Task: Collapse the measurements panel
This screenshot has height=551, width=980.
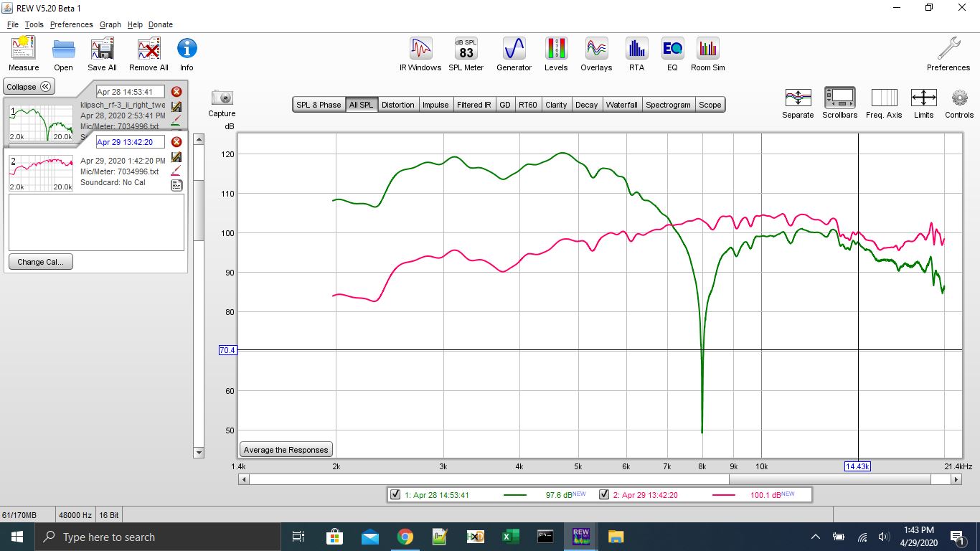Action: [x=29, y=87]
